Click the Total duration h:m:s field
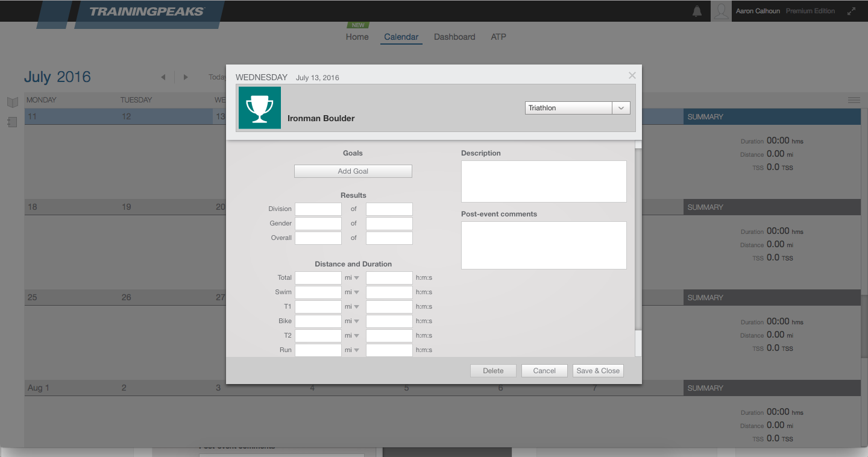Image resolution: width=868 pixels, height=457 pixels. [389, 278]
